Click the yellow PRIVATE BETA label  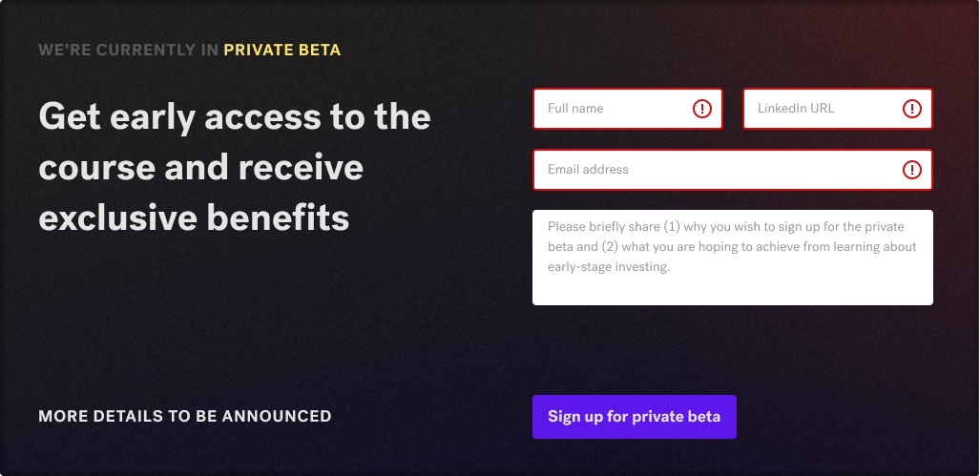click(x=281, y=50)
